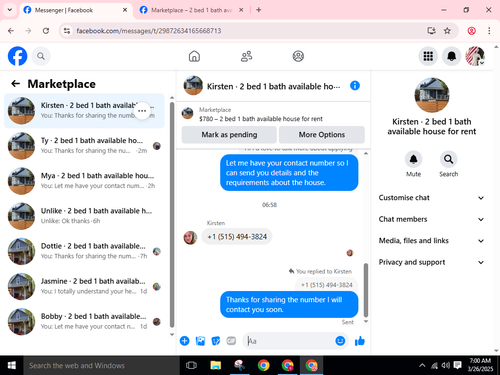This screenshot has height=375, width=500.
Task: Open the Facebook search icon
Action: pyautogui.click(x=41, y=56)
